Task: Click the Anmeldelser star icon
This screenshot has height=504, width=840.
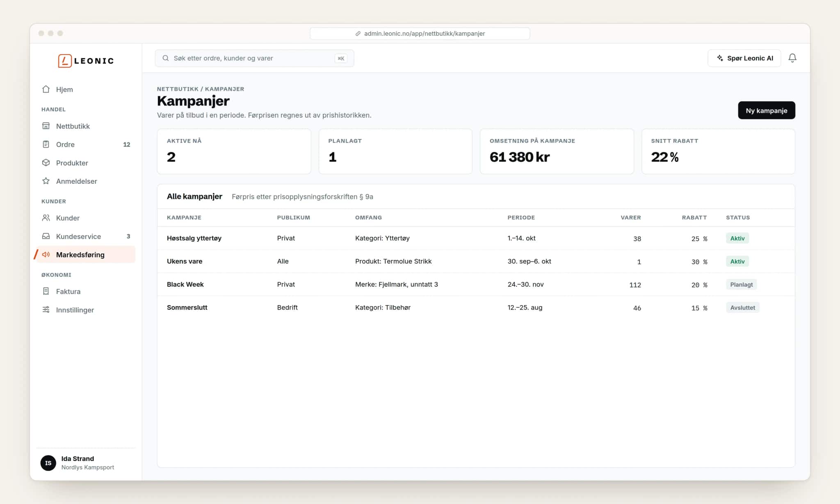Action: click(x=46, y=181)
